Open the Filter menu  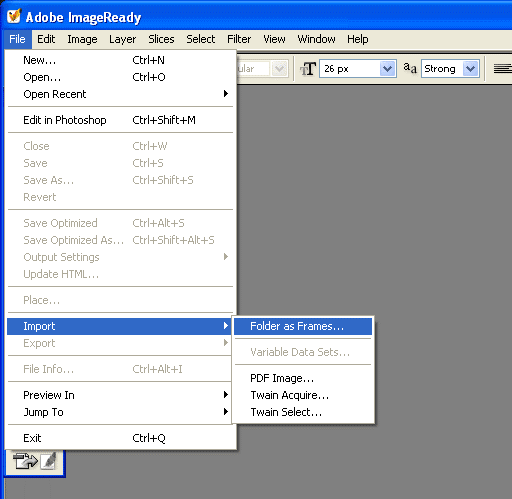[239, 39]
